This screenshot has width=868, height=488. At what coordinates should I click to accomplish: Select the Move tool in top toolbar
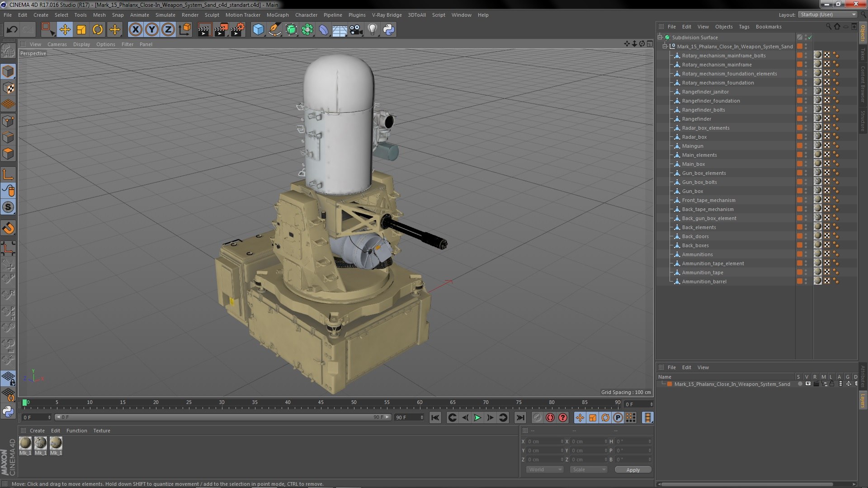(65, 30)
